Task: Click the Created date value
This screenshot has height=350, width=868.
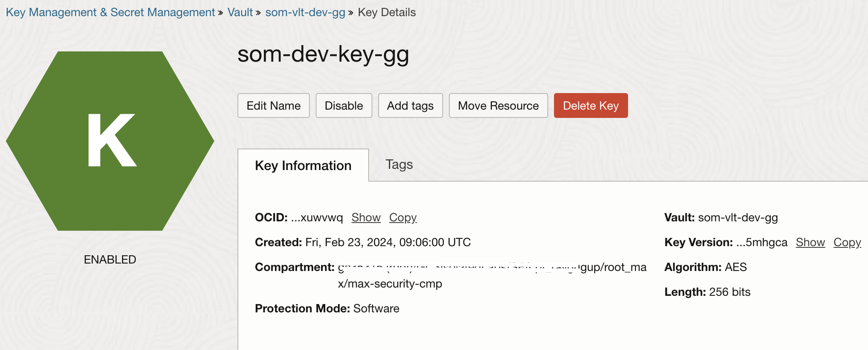Action: point(388,242)
